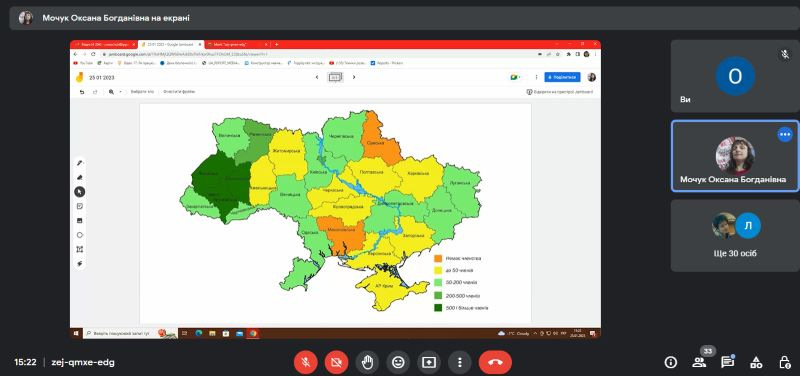Open activities panel icon
Screen dimensions: 800x376
(x=756, y=362)
